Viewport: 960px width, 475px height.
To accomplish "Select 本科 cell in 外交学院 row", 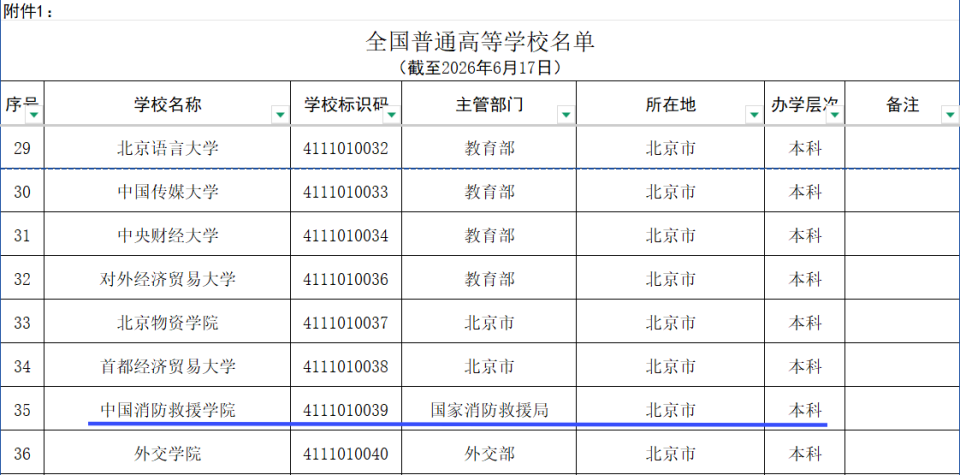I will click(804, 453).
